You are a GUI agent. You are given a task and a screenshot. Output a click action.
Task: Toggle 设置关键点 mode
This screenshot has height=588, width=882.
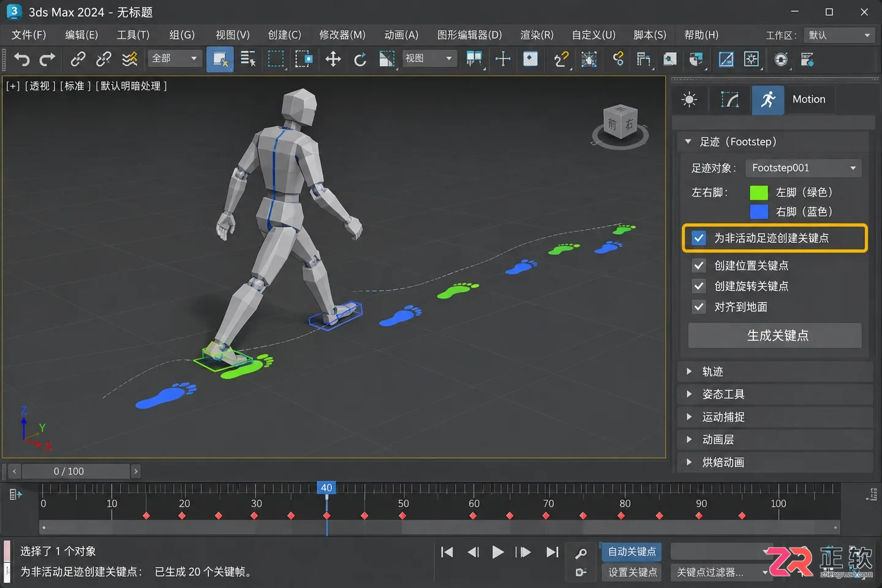(x=631, y=572)
